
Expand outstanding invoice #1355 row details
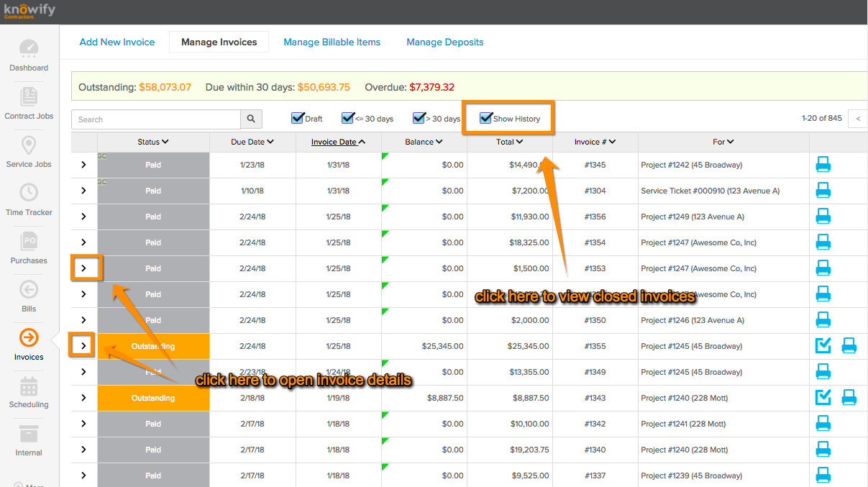[84, 346]
